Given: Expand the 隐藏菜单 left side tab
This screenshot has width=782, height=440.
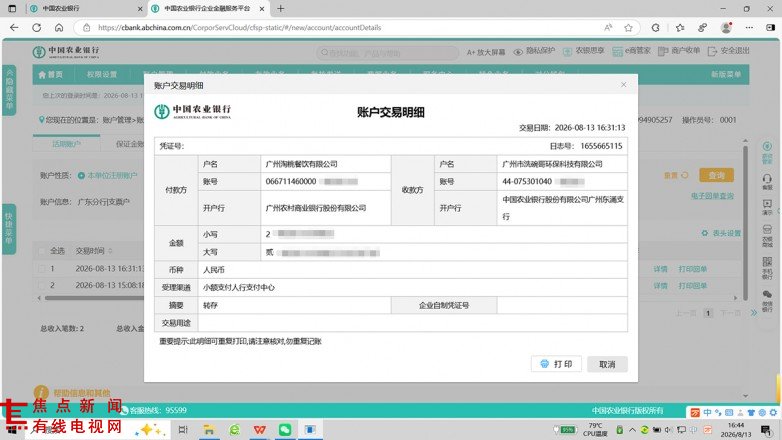Looking at the screenshot, I should coord(9,90).
